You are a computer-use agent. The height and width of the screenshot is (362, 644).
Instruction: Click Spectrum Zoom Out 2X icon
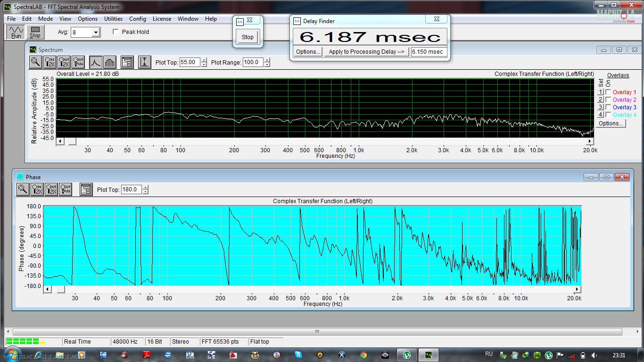64,62
